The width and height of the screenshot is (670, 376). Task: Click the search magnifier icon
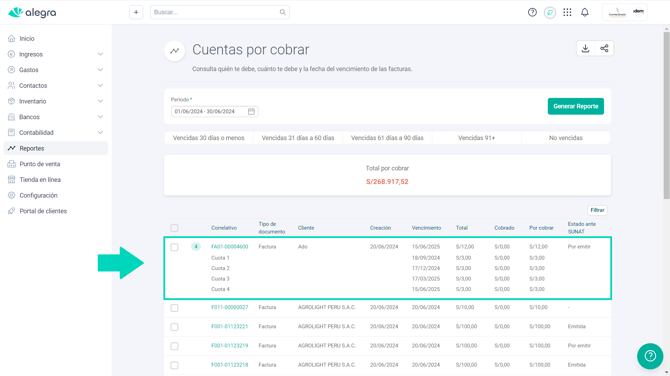tap(282, 12)
